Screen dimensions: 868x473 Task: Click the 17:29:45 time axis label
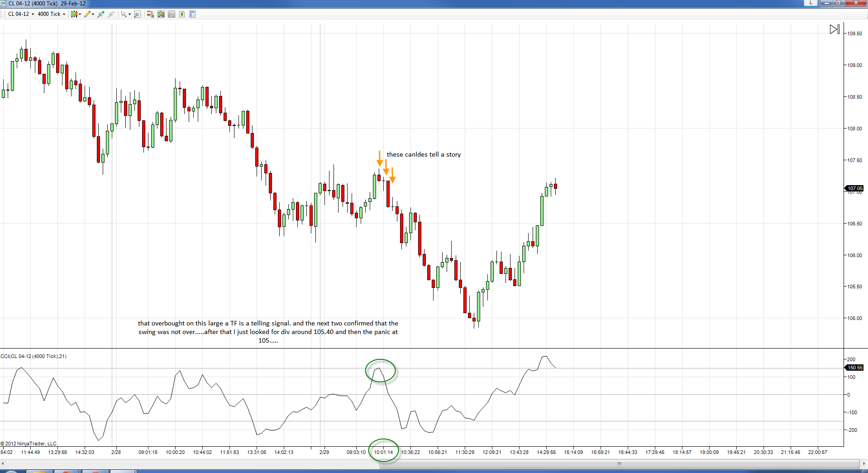[x=655, y=452]
